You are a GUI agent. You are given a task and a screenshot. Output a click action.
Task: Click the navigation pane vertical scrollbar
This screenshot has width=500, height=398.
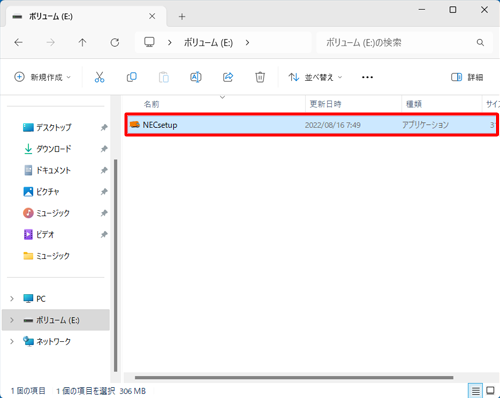[116, 265]
